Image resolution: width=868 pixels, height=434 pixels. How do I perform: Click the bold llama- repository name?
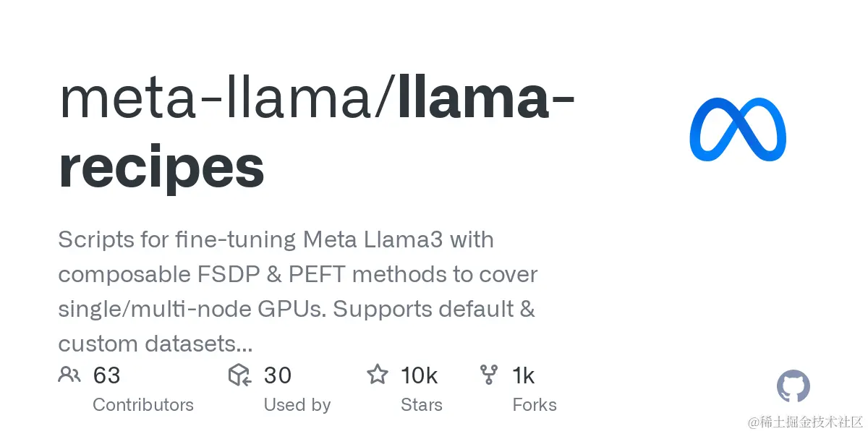point(486,99)
